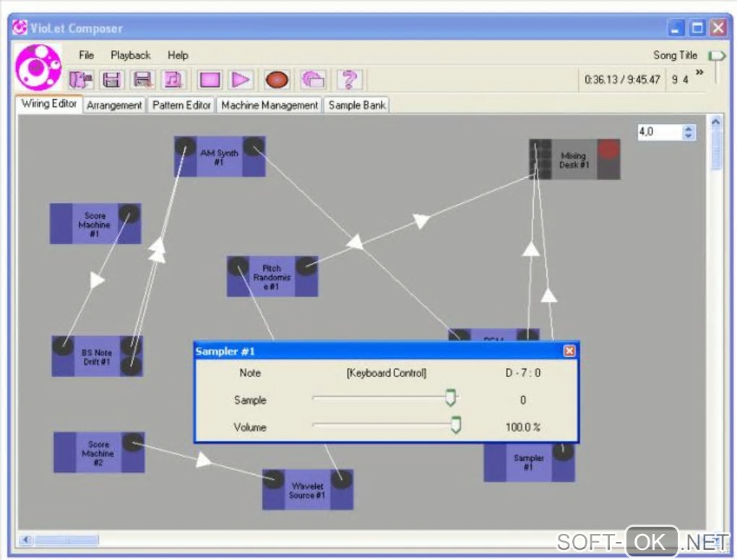Click Pitch Randomiser #1 output connector circle
Image resolution: width=737 pixels, height=560 pixels.
coord(306,266)
